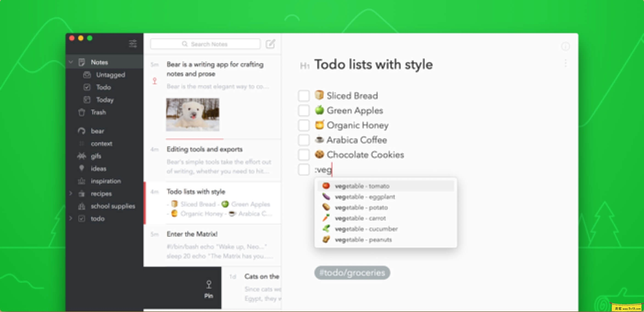The width and height of the screenshot is (644, 312).
Task: Tick the Chocolate Cookies checkbox
Action: pyautogui.click(x=304, y=155)
